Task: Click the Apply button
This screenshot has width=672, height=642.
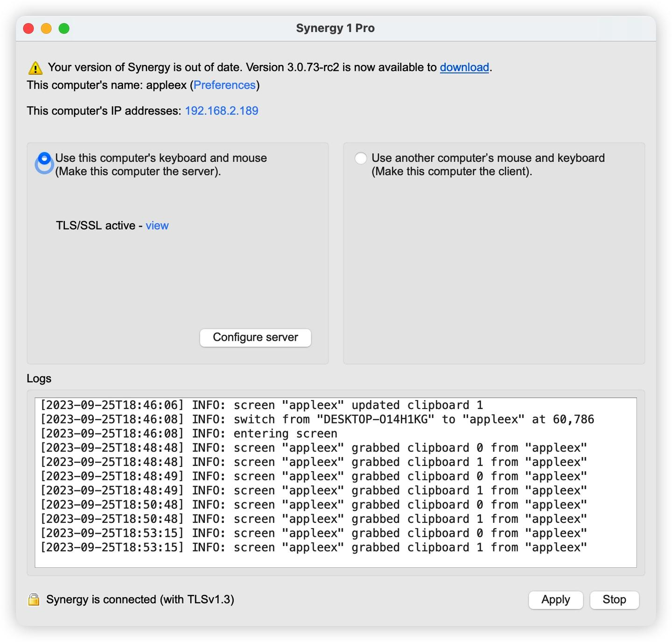Action: [556, 600]
